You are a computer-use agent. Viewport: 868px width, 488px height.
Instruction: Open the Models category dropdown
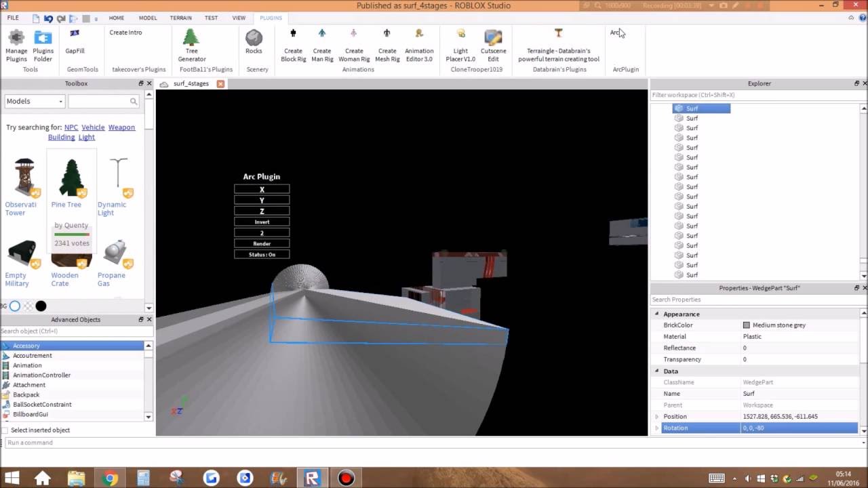tap(35, 101)
